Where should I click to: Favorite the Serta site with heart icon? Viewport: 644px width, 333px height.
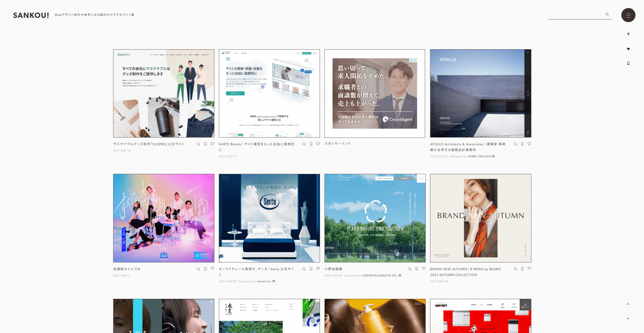point(318,269)
